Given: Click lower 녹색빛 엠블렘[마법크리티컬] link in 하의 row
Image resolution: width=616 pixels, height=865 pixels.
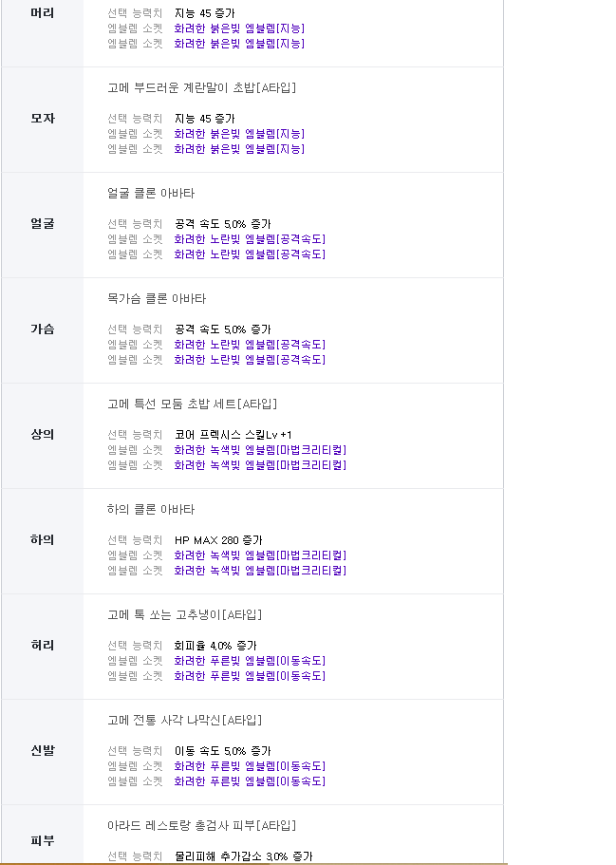Looking at the screenshot, I should coord(260,570).
